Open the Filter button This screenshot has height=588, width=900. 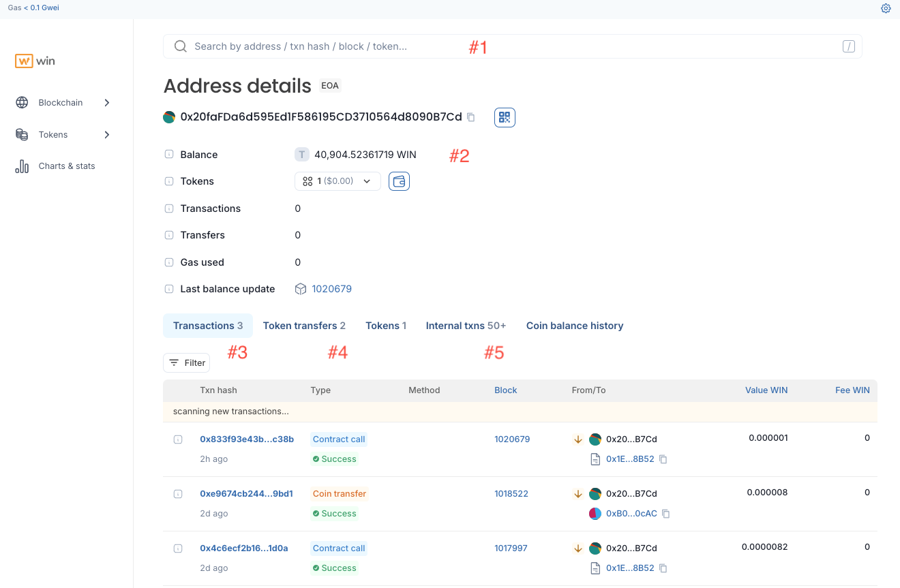click(x=187, y=363)
